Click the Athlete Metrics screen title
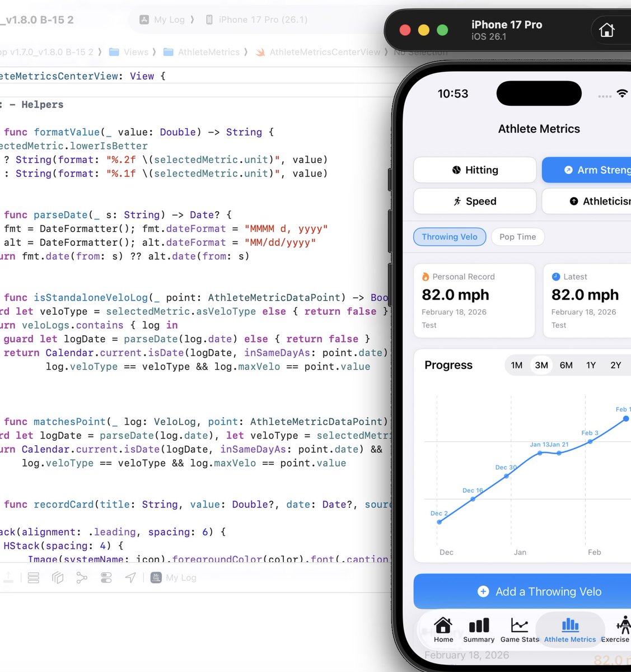631x672 pixels. [x=539, y=129]
